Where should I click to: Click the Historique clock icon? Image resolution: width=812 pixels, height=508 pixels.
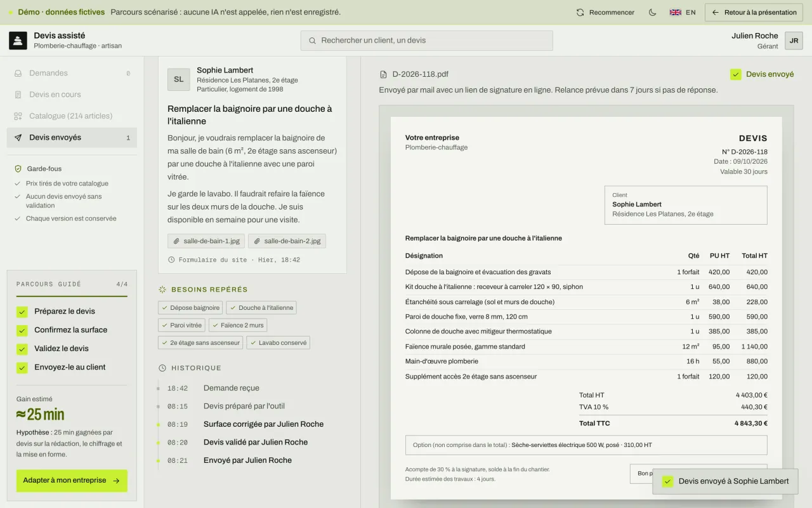click(x=162, y=368)
